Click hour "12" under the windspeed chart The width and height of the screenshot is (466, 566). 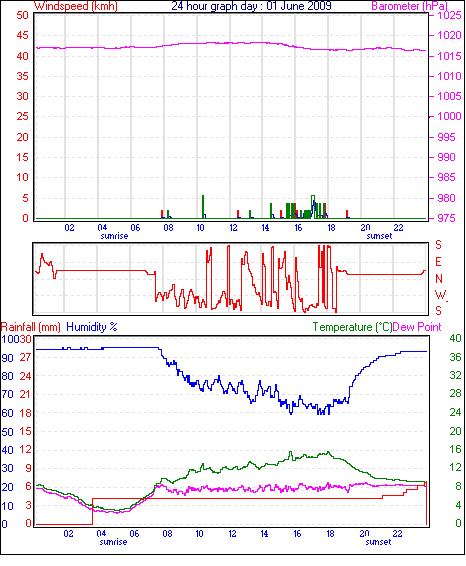click(234, 228)
